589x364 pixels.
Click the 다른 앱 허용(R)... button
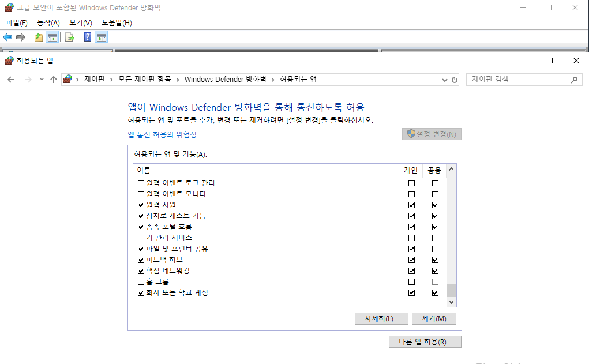pos(425,342)
